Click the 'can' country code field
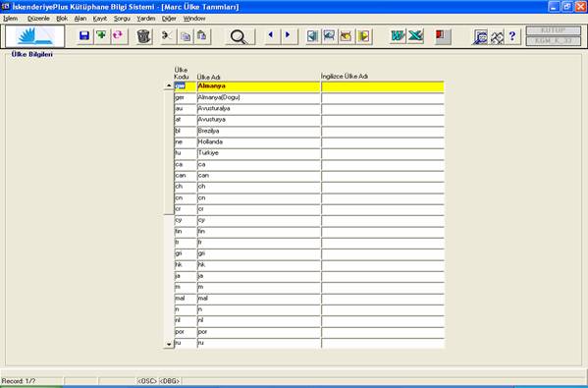The image size is (588, 388). [186, 176]
